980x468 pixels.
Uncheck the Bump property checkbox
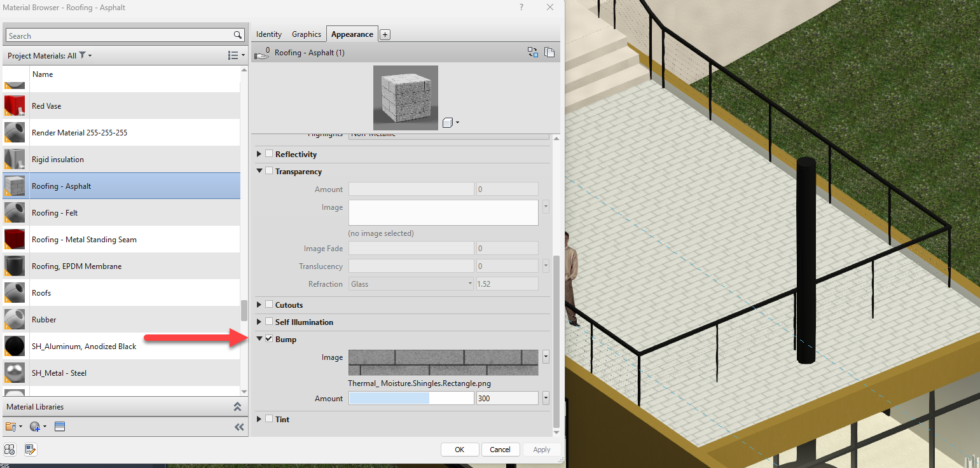(268, 339)
